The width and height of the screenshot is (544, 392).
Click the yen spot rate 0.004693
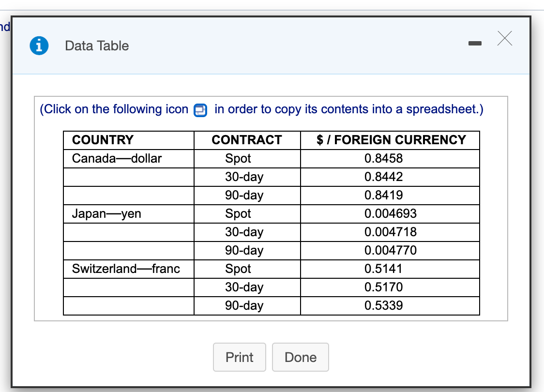point(390,214)
